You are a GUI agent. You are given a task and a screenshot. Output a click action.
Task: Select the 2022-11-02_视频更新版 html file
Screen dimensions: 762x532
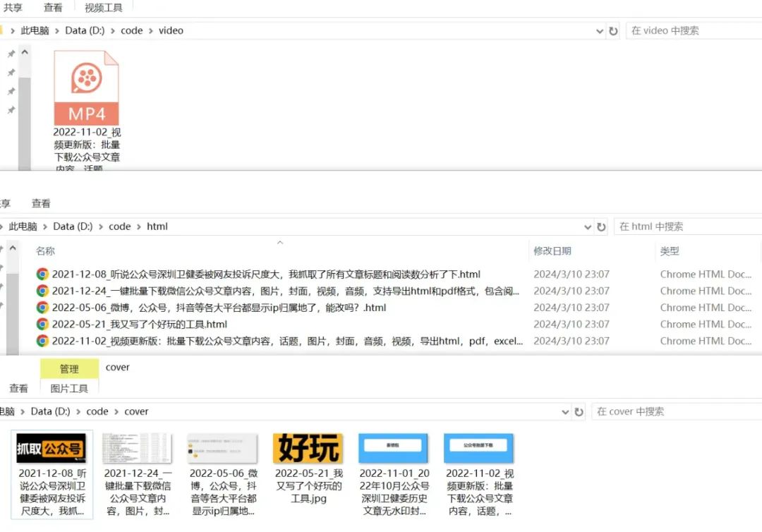pyautogui.click(x=287, y=341)
